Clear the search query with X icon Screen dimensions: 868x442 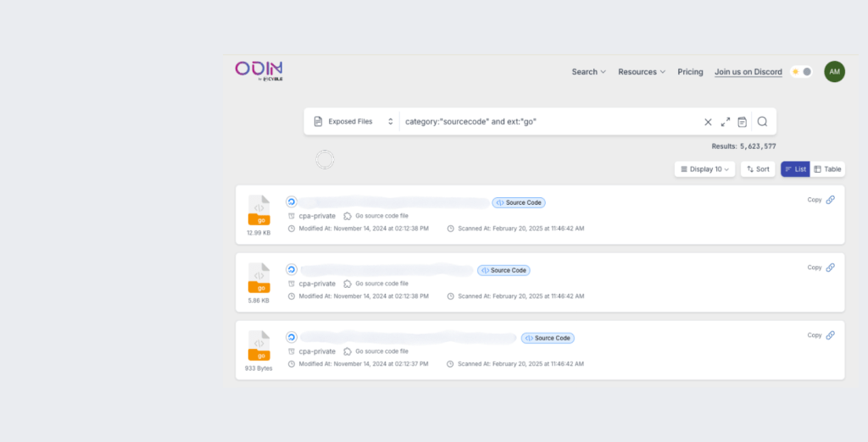[708, 122]
